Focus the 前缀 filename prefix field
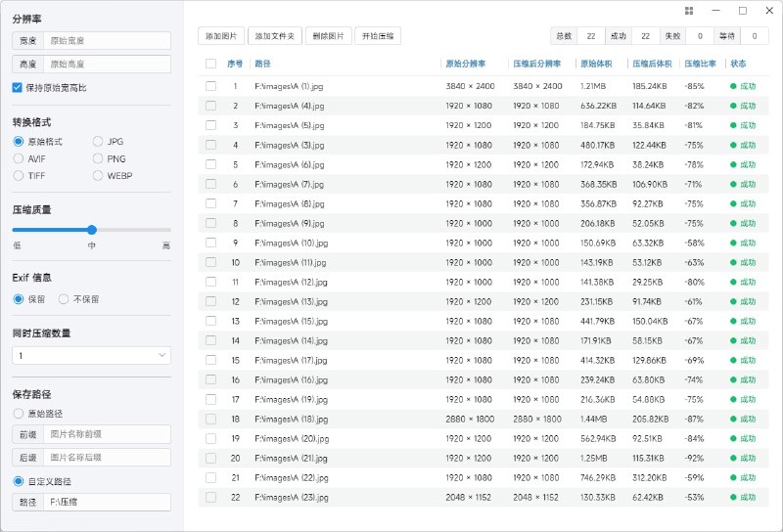783x532 pixels. tap(106, 435)
